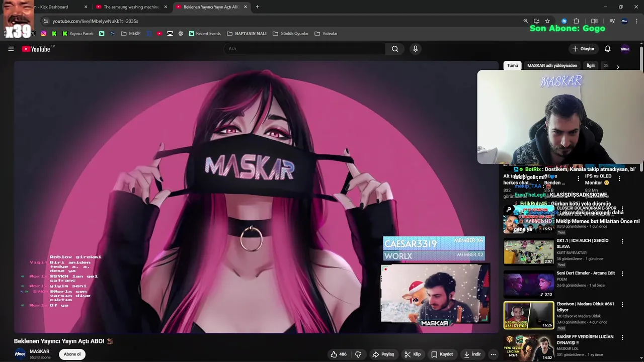Create a clip with Klip button

pos(413,354)
